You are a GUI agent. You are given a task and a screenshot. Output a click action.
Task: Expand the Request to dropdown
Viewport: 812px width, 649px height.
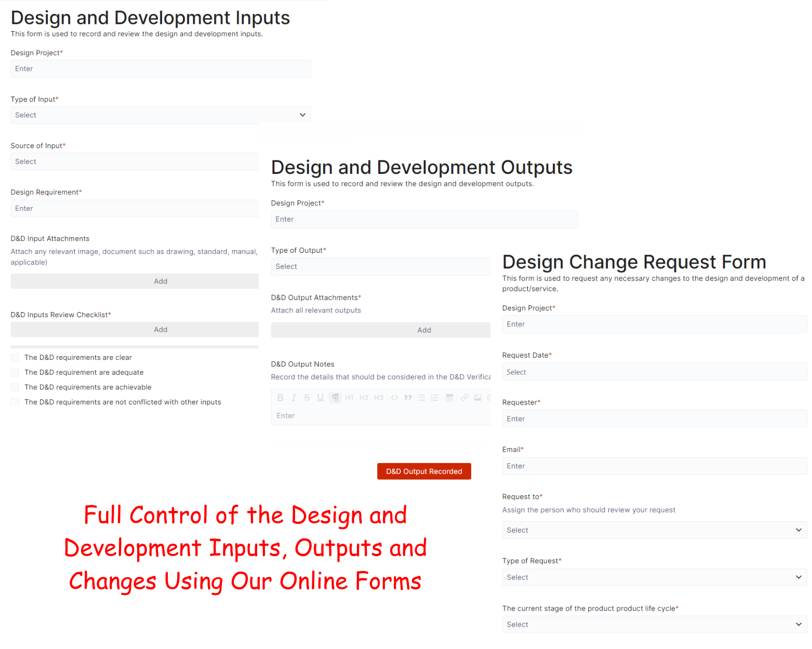pyautogui.click(x=654, y=530)
